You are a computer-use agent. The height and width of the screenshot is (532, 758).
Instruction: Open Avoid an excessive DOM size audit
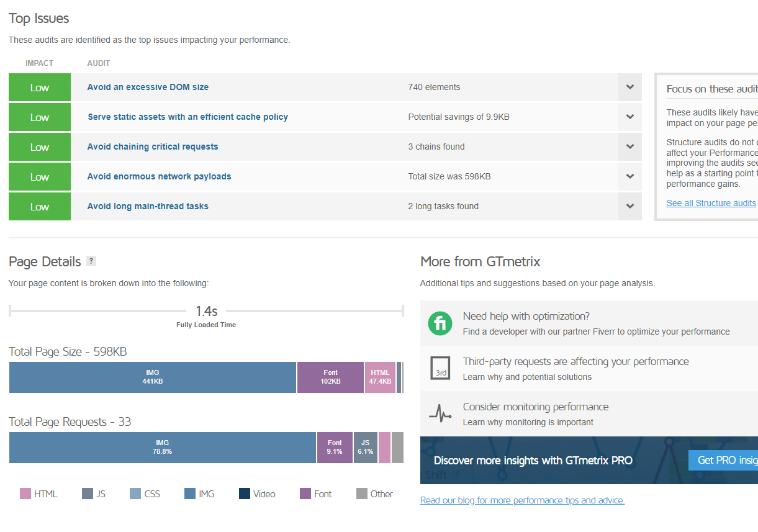(x=148, y=87)
